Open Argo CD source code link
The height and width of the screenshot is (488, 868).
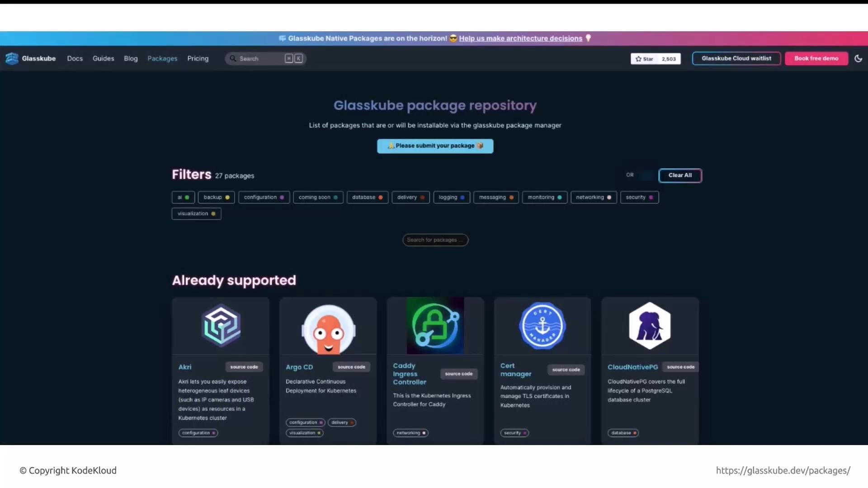(x=351, y=367)
